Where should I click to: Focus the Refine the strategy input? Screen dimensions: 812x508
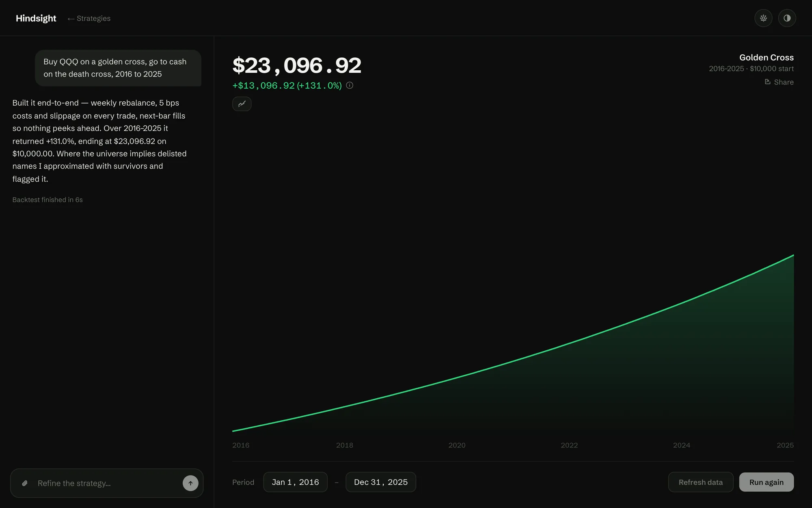click(106, 483)
